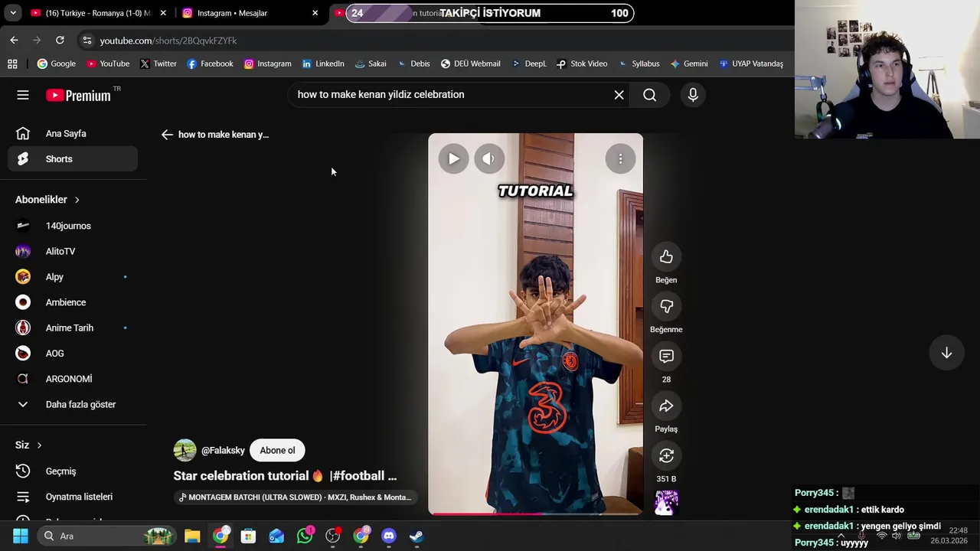Screen dimensions: 980x551
Task: Open the MONTAGEM BATCHI sound link
Action: pyautogui.click(x=296, y=497)
